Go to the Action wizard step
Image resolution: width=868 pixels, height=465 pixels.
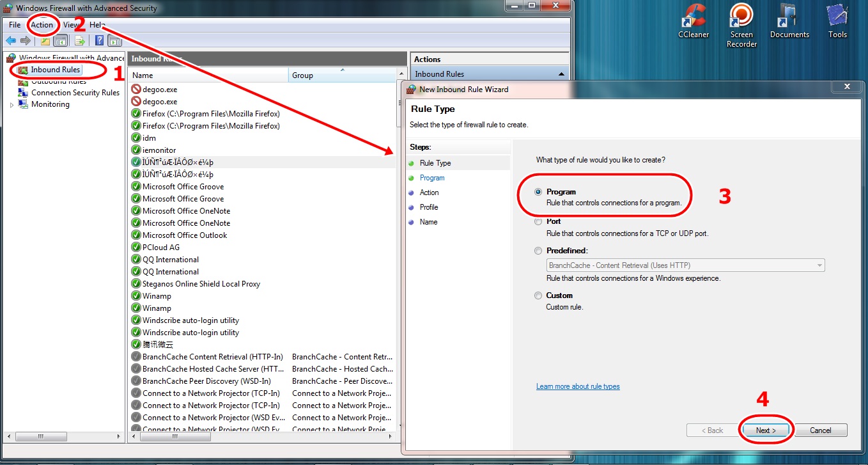coord(430,193)
